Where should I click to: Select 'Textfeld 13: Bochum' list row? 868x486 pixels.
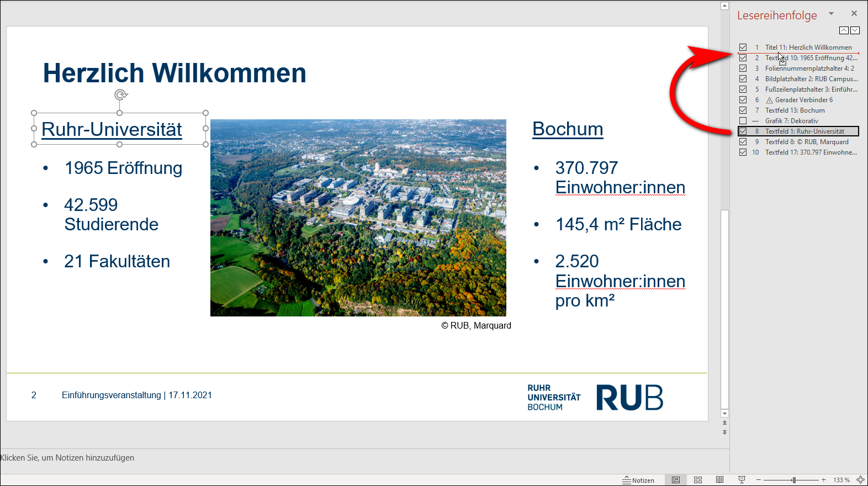click(798, 110)
